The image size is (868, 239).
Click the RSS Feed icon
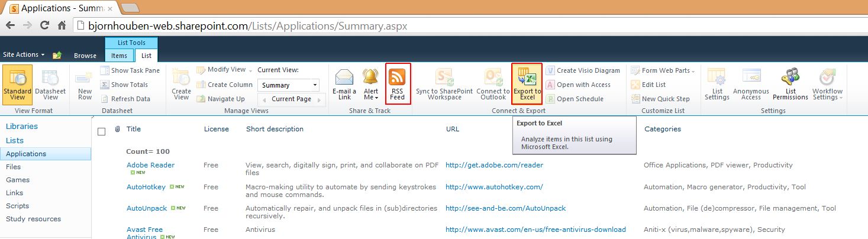pos(398,77)
